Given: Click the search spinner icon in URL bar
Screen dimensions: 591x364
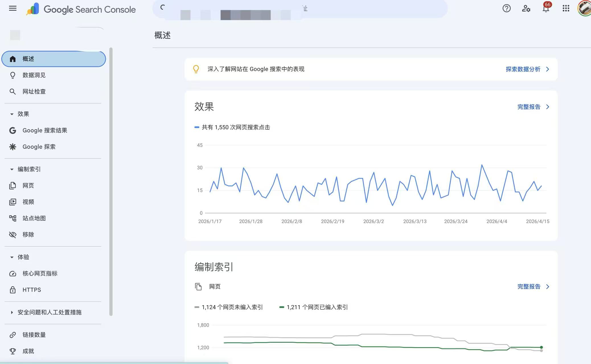Looking at the screenshot, I should pos(163,7).
